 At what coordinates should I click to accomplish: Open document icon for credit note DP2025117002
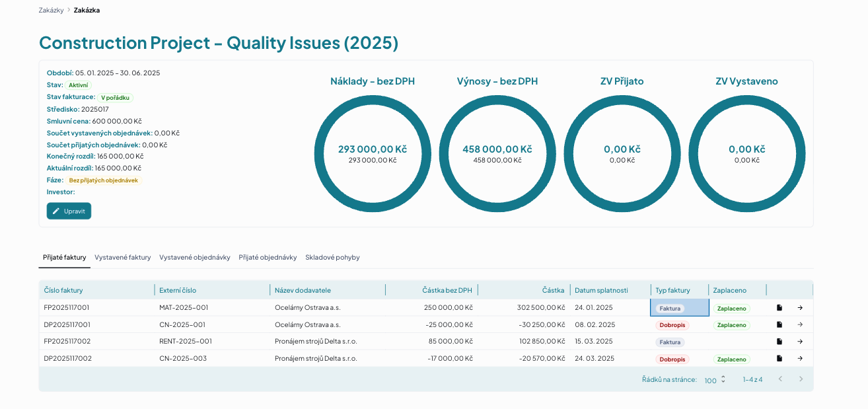(779, 359)
